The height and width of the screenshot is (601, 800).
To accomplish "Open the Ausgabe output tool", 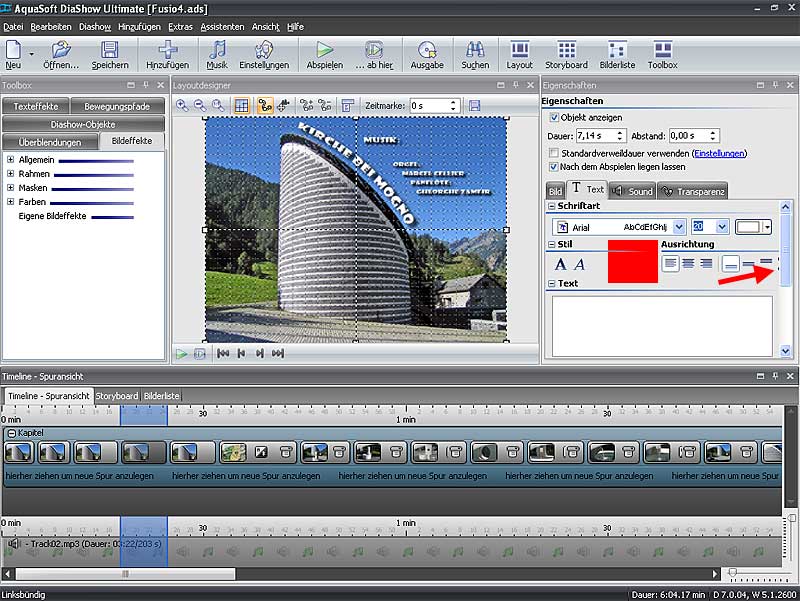I will pos(427,52).
